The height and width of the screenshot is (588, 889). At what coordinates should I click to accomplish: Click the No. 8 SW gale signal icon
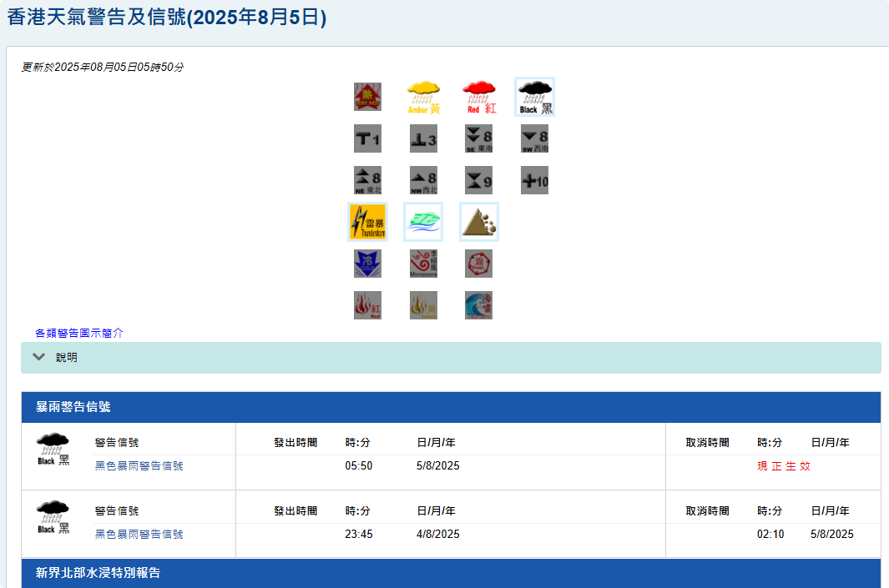(534, 138)
